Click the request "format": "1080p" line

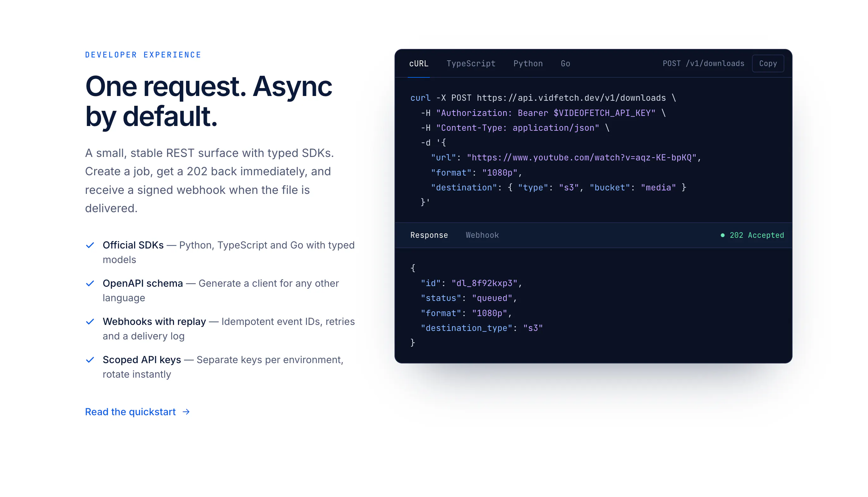point(476,173)
